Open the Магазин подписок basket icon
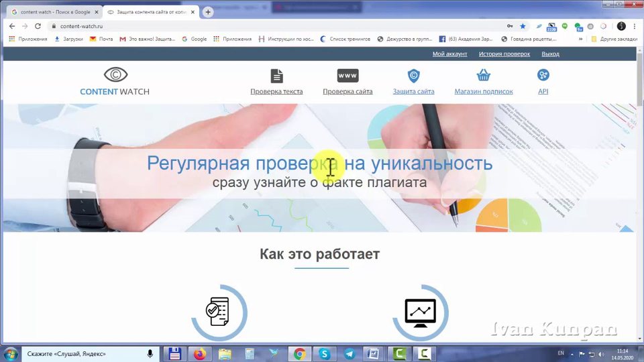Image resolution: width=644 pixels, height=362 pixels. (484, 75)
